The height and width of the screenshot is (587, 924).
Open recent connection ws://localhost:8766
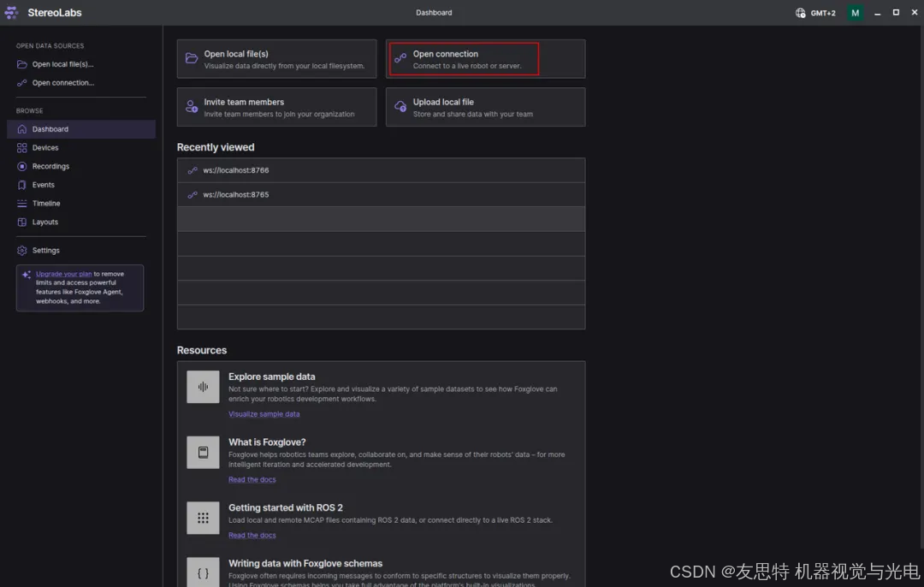pos(381,170)
